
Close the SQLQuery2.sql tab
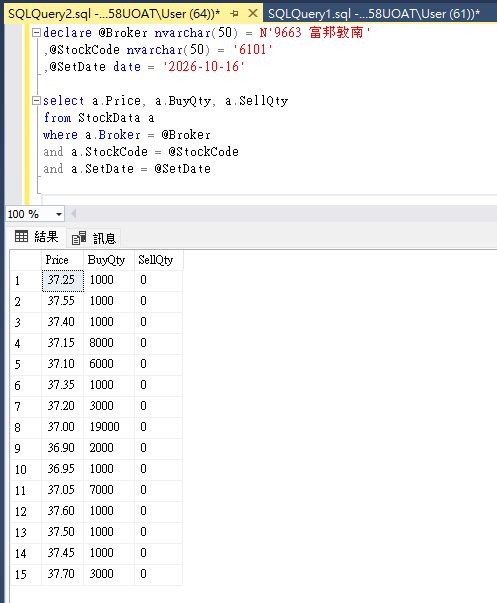[253, 13]
